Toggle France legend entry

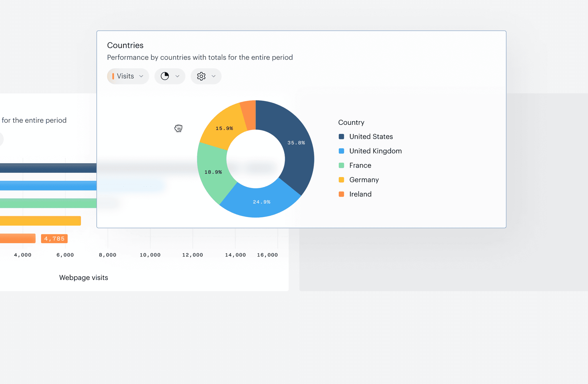(360, 165)
